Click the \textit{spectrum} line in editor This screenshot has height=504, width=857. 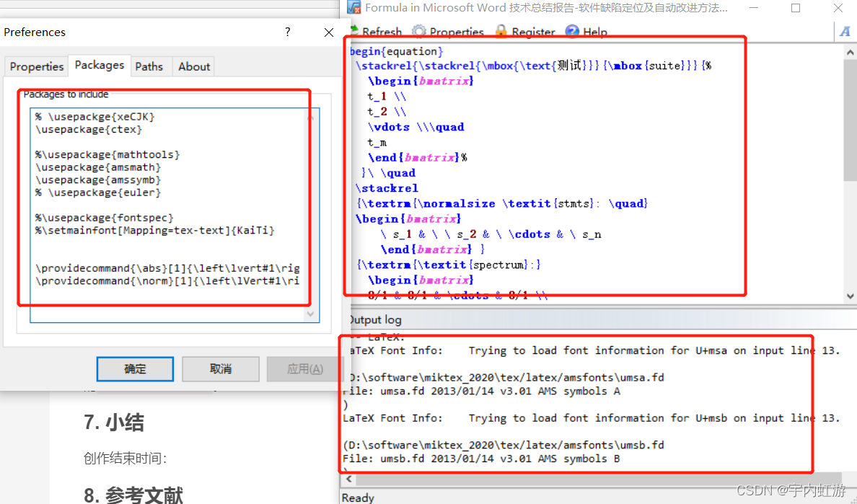449,265
